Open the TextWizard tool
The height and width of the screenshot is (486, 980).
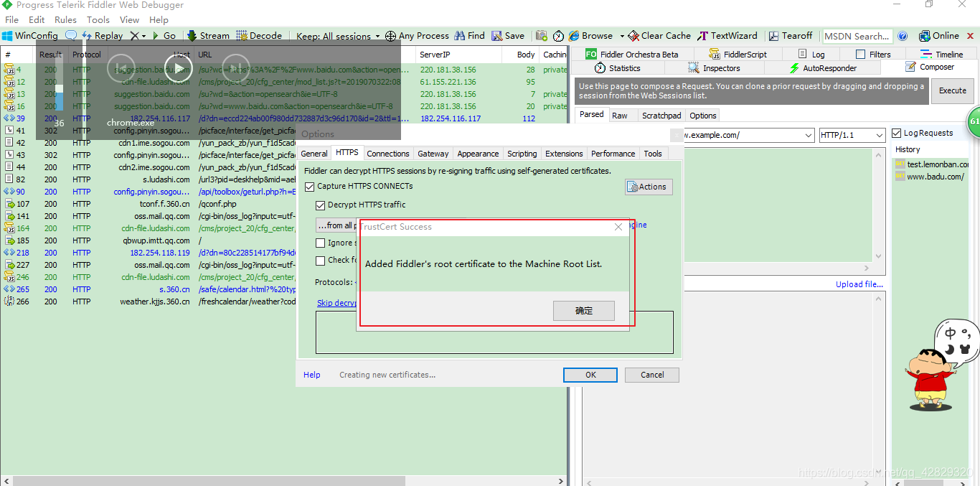[727, 35]
